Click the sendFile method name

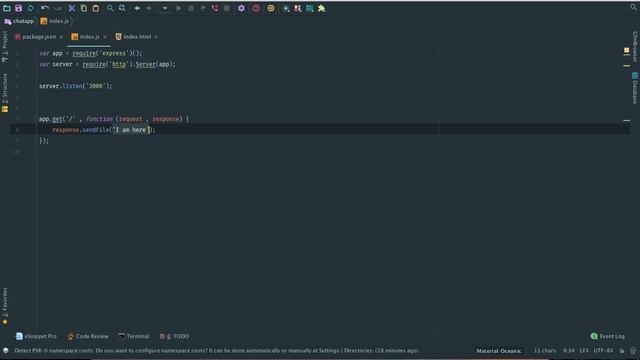point(96,130)
